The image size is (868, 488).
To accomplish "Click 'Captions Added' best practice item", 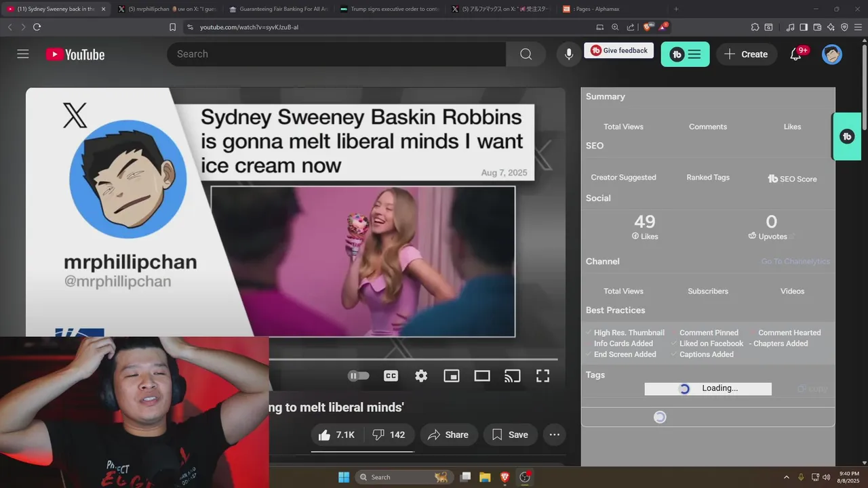I will coord(707,354).
